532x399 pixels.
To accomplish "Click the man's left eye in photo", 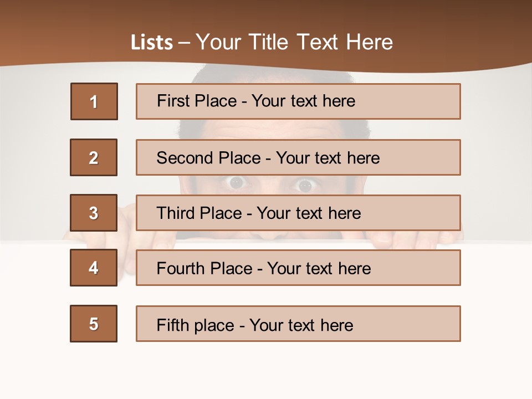I will pos(237,182).
